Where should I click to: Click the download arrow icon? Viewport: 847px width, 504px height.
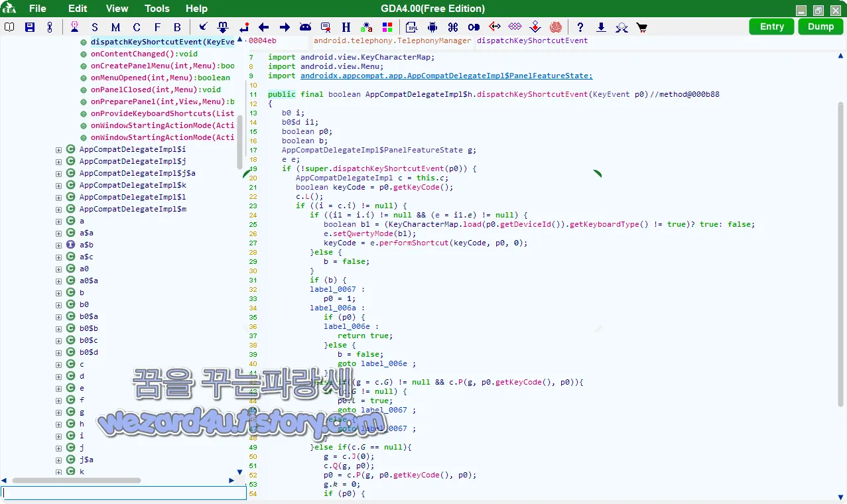click(601, 27)
